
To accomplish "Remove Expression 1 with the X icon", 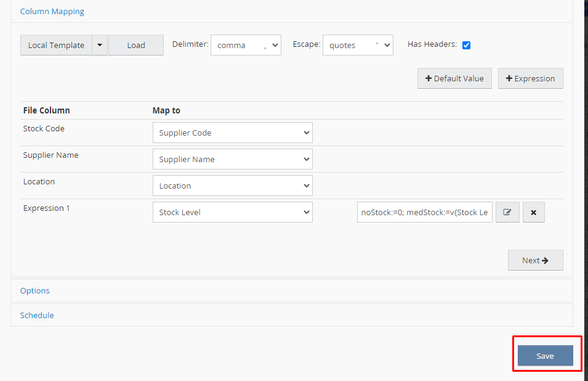I will 533,212.
